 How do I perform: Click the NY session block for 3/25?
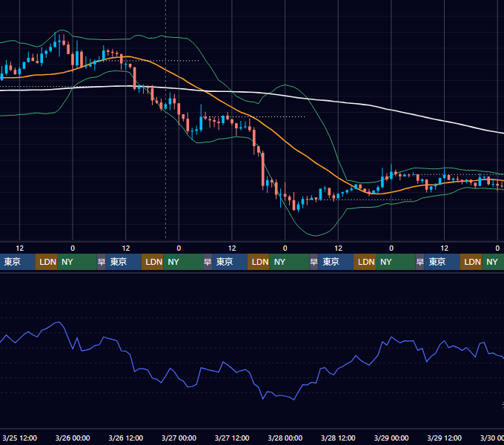click(77, 262)
